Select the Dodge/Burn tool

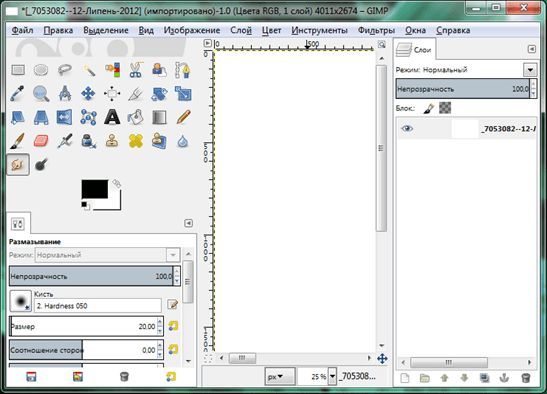point(41,164)
